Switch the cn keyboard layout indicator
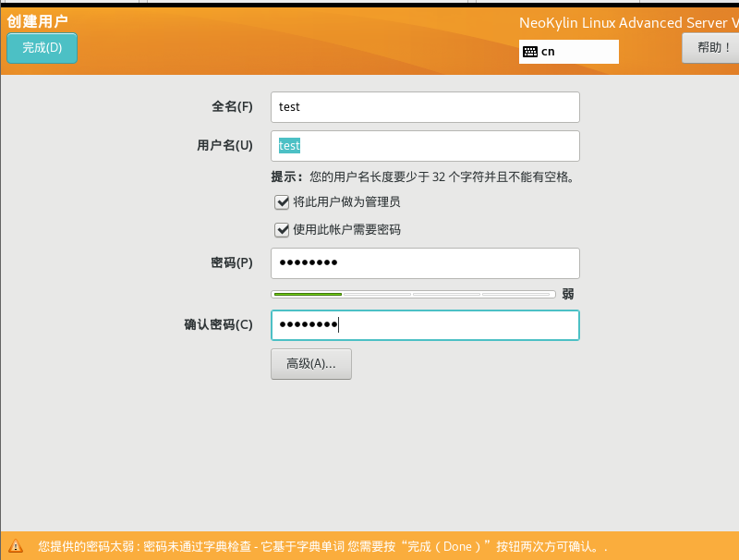 click(569, 52)
